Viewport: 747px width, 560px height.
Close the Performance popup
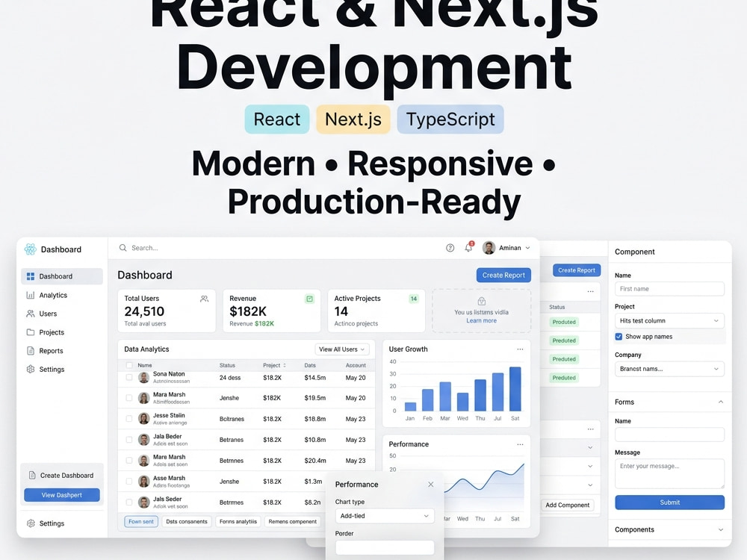(x=431, y=485)
